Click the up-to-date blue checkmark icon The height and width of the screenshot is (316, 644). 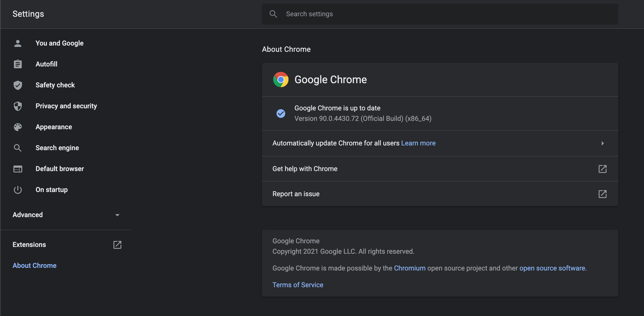[281, 113]
